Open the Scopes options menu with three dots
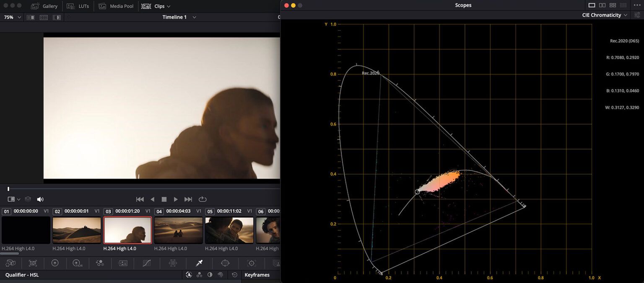 pos(637,5)
